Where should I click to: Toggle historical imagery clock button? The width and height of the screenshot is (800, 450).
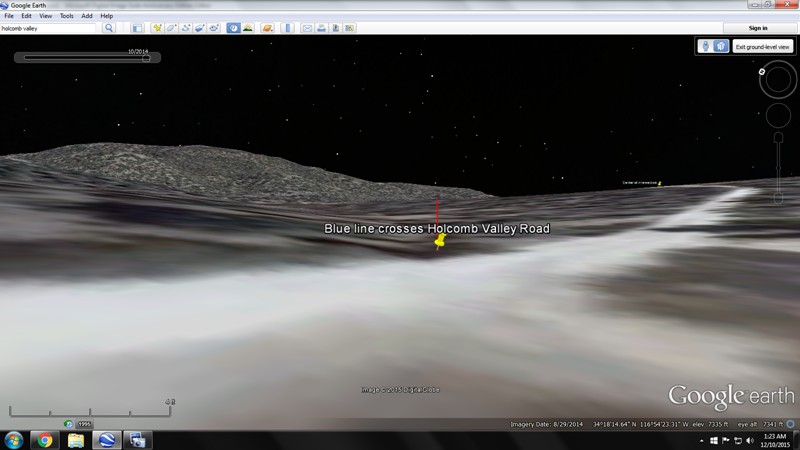232,28
